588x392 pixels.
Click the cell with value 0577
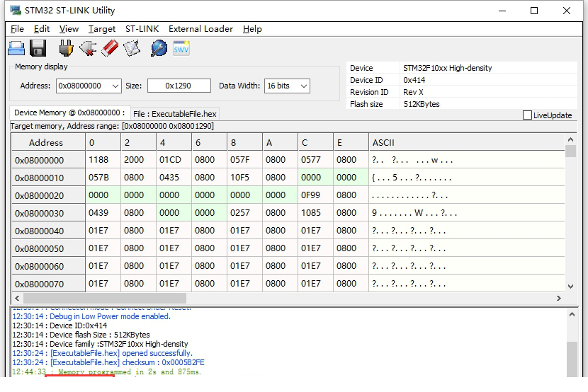pyautogui.click(x=316, y=160)
